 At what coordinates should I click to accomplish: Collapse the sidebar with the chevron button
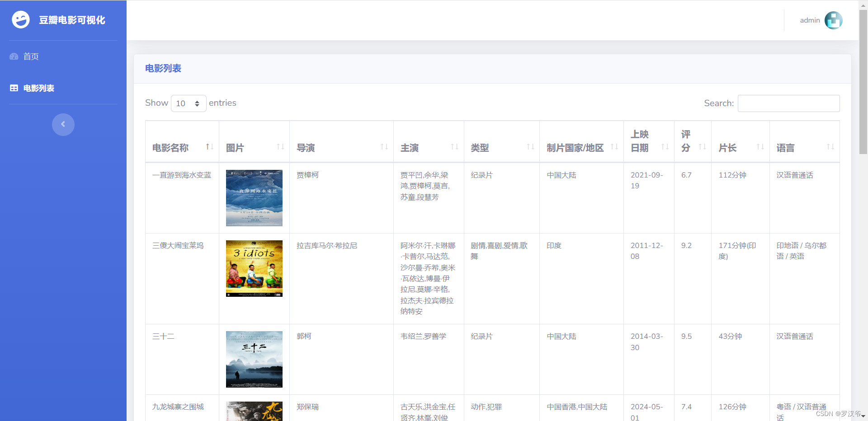point(63,124)
